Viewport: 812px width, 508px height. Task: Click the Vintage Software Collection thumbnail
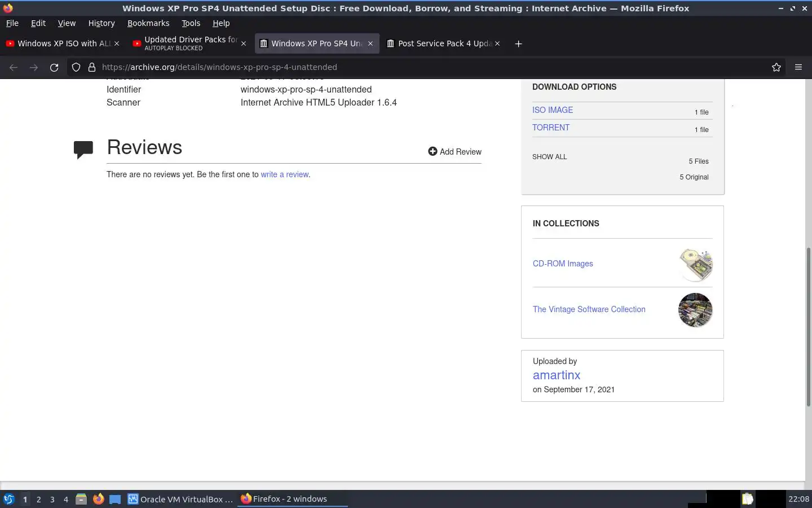point(695,310)
